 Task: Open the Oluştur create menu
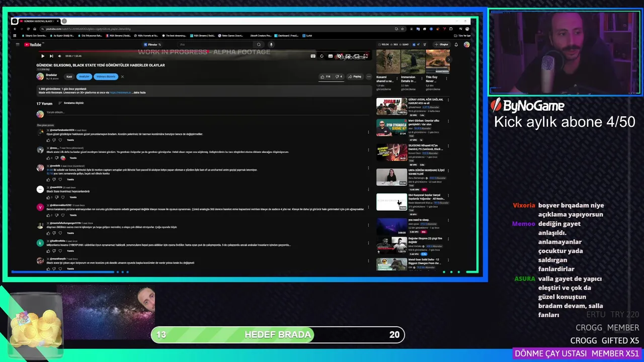click(441, 44)
